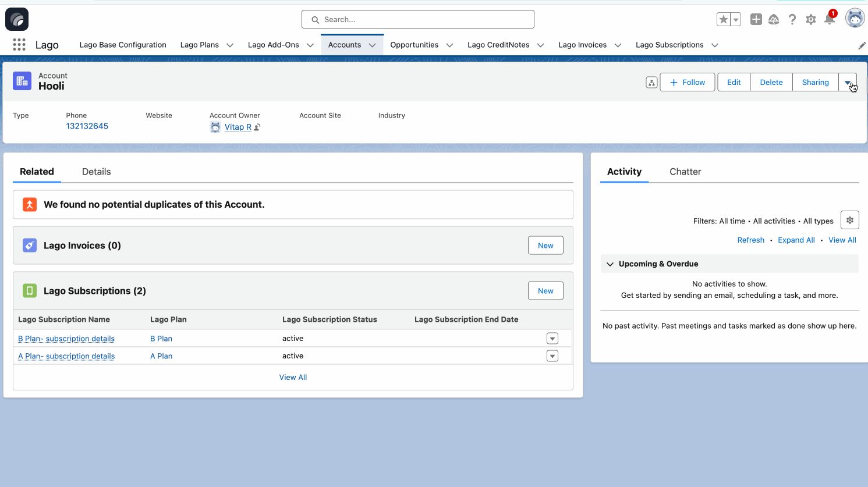This screenshot has width=868, height=487.
Task: Open the user profile avatar menu
Action: pos(855,19)
